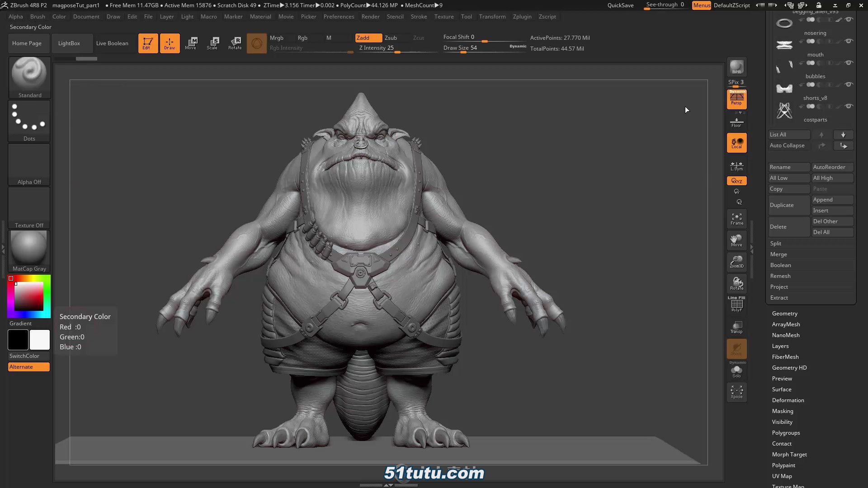Open the Zplugin menu
The width and height of the screenshot is (868, 488).
coord(522,17)
